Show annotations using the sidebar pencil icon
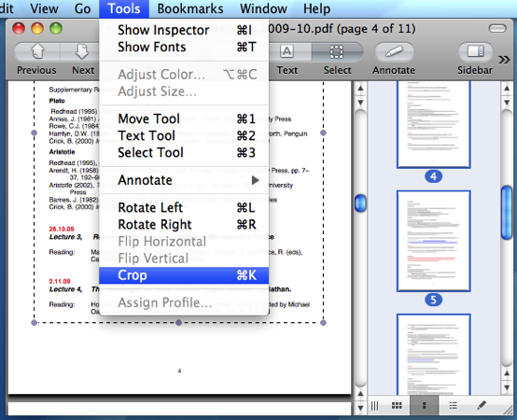 point(482,405)
